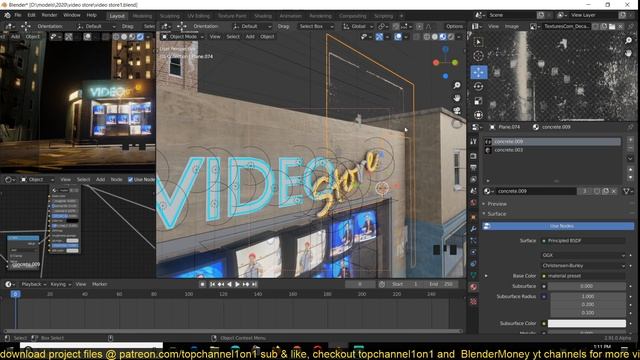Open the Select Box drag dropdown
The image size is (640, 360).
click(x=316, y=26)
